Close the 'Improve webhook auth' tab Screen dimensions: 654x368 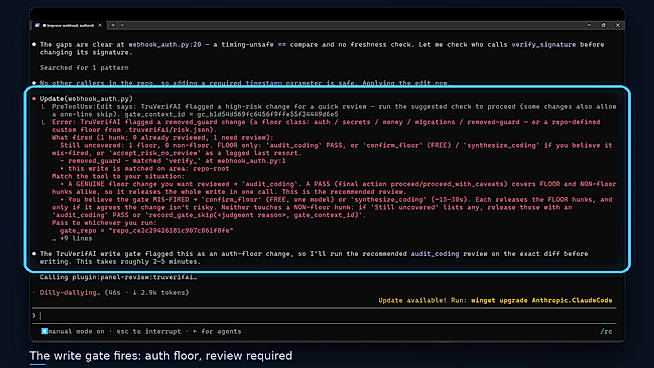(x=100, y=25)
